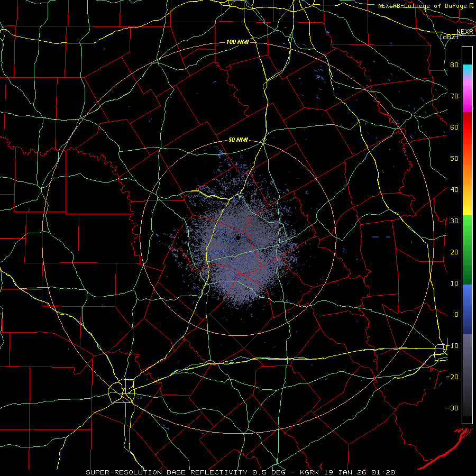Click the 50 value on the dBZ scale
Viewport: 476px width, 476px height.
(x=454, y=159)
